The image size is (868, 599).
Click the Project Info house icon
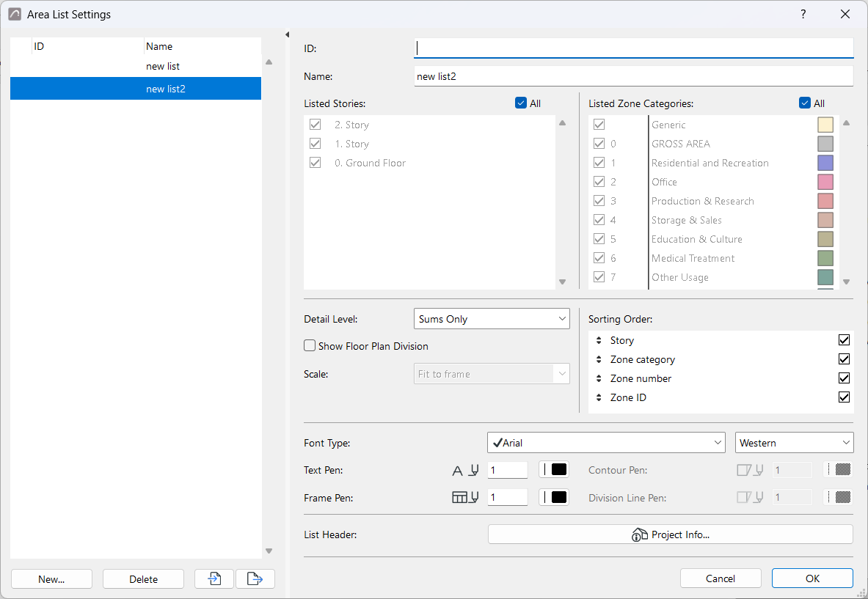point(639,534)
